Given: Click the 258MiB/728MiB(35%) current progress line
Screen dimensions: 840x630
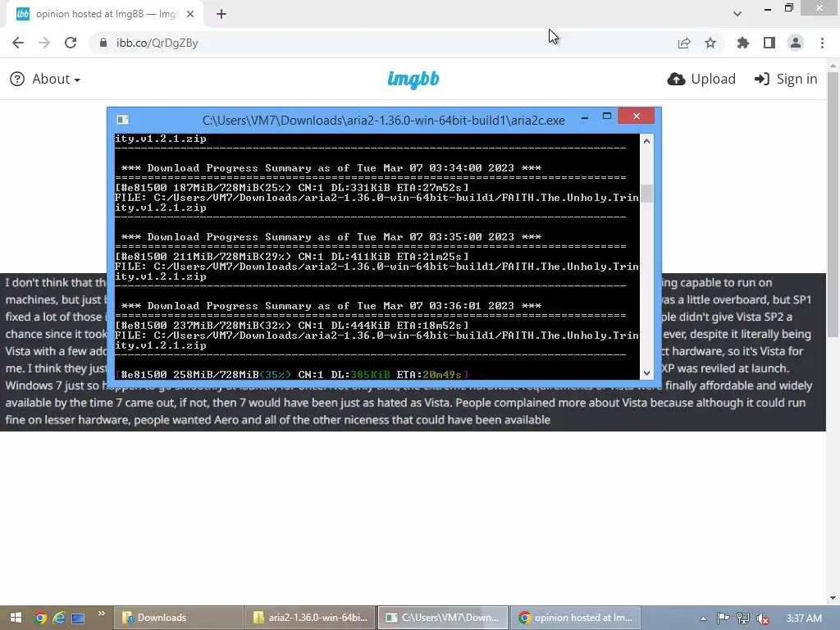Looking at the screenshot, I should pos(292,374).
